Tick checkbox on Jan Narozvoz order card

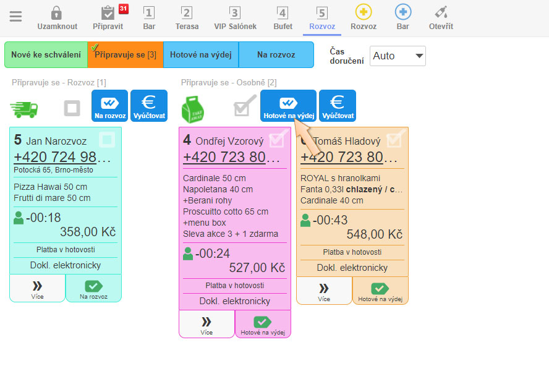tap(108, 140)
